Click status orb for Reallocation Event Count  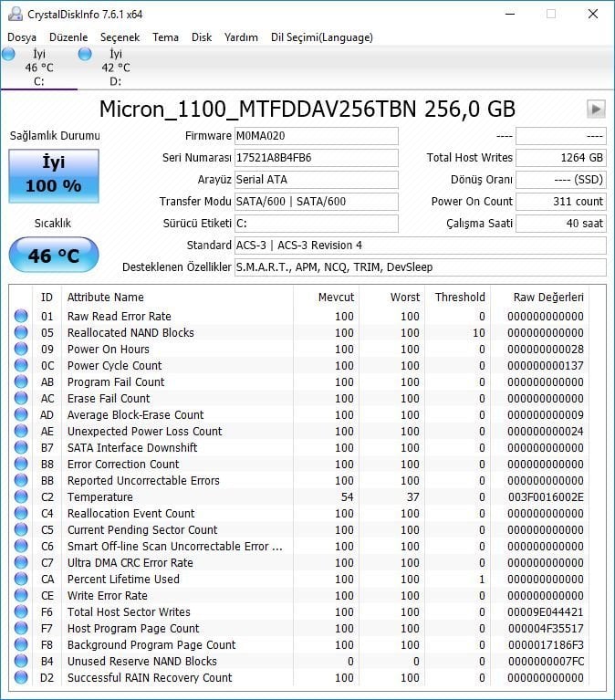coord(21,514)
